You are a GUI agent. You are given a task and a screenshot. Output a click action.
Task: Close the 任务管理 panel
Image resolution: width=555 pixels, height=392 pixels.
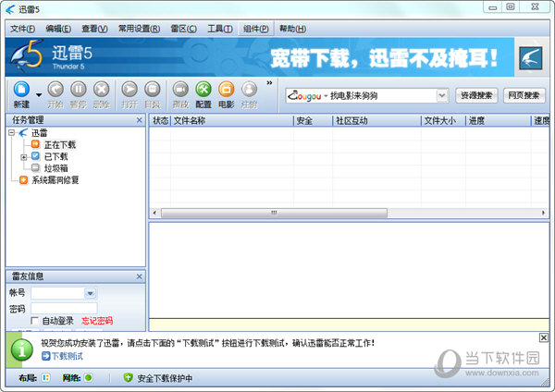pos(139,120)
